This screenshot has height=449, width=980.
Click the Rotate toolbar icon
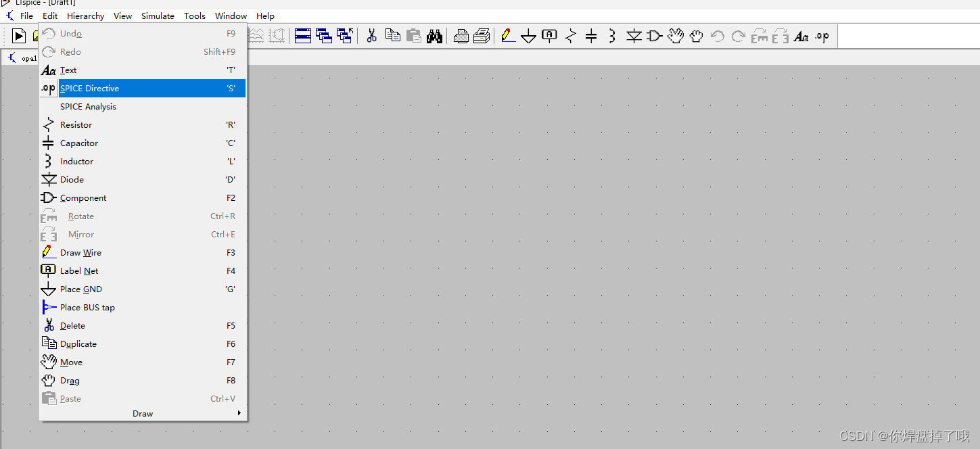tap(760, 36)
